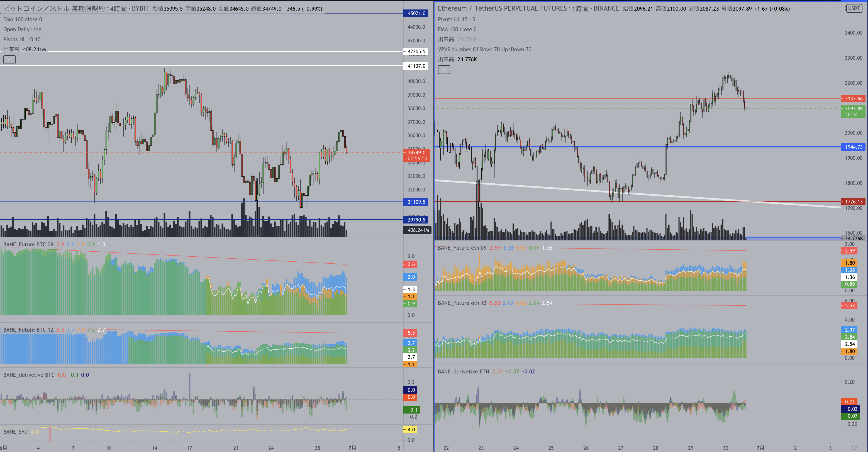The width and height of the screenshot is (868, 452).
Task: Click the BANE_Future BTC 09 indicator title
Action: point(28,244)
